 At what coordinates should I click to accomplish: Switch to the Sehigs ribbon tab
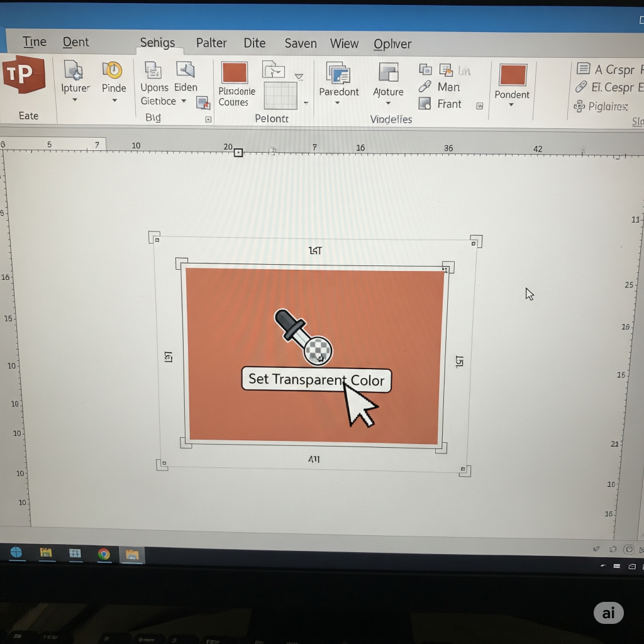point(157,43)
